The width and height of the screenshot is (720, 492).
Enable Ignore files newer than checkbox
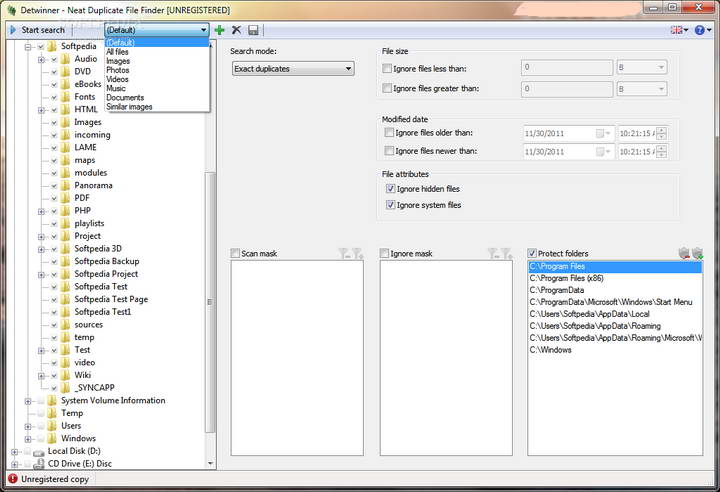coord(389,151)
